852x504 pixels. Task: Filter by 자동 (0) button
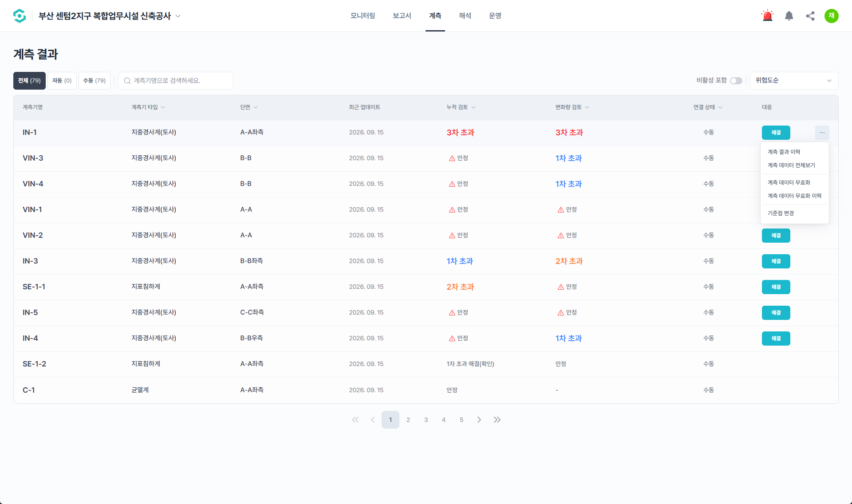[x=62, y=81]
